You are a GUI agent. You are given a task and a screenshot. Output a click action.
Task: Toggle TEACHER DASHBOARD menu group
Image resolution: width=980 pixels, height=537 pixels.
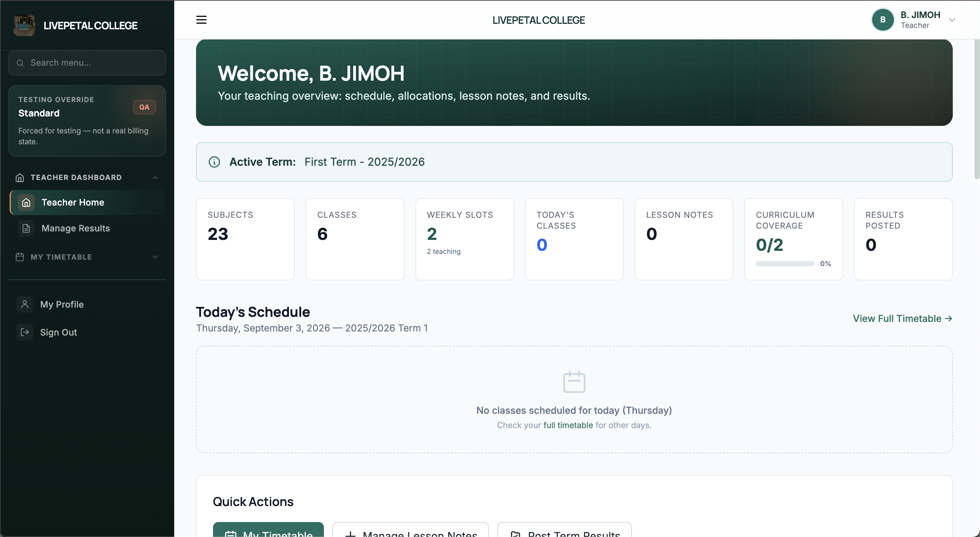pyautogui.click(x=87, y=178)
